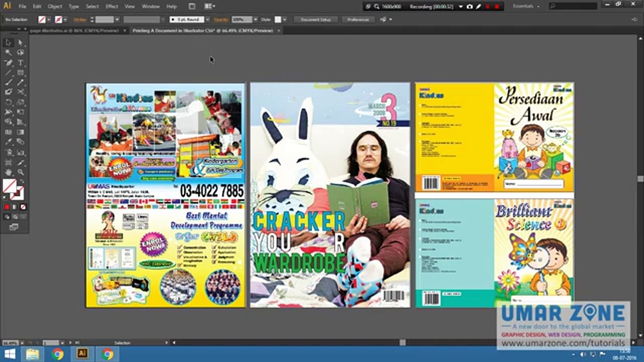Image resolution: width=644 pixels, height=362 pixels.
Task: Switch to the page-illustrator.ai document tab
Action: tap(75, 31)
